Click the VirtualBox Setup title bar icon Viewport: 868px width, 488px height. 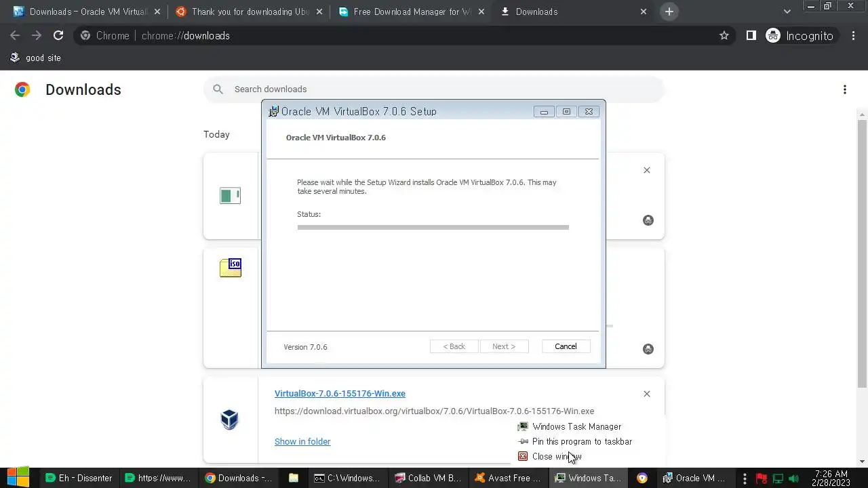(274, 111)
